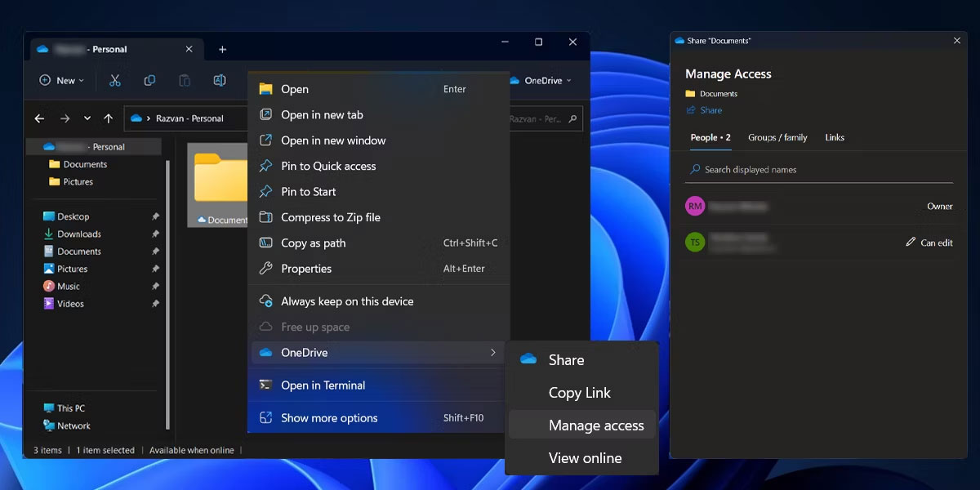Expand the New dropdown in the toolbar
The image size is (980, 490).
[x=61, y=80]
